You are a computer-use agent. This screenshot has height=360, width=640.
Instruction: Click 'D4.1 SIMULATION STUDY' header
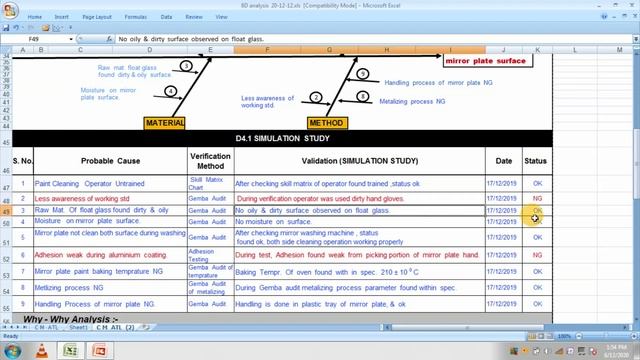[x=282, y=138]
